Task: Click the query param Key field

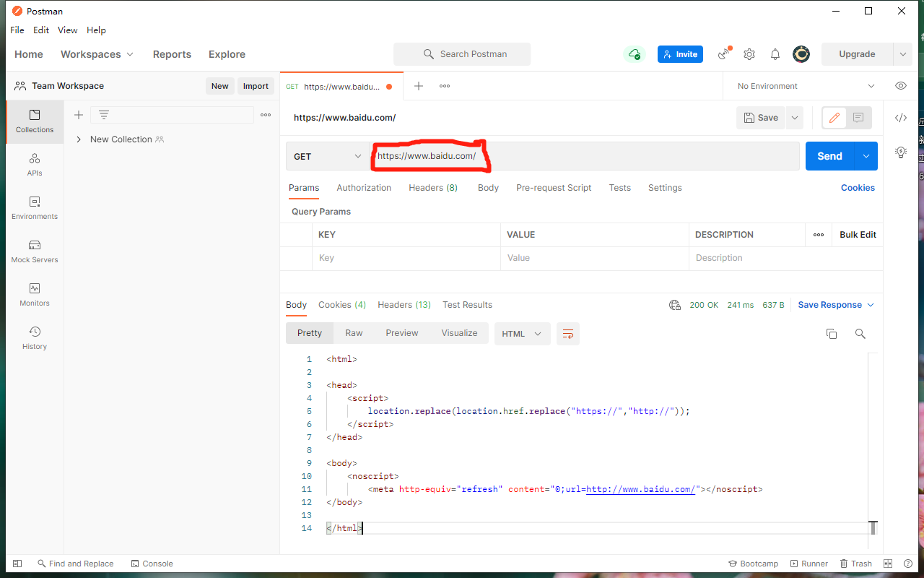Action: [406, 258]
